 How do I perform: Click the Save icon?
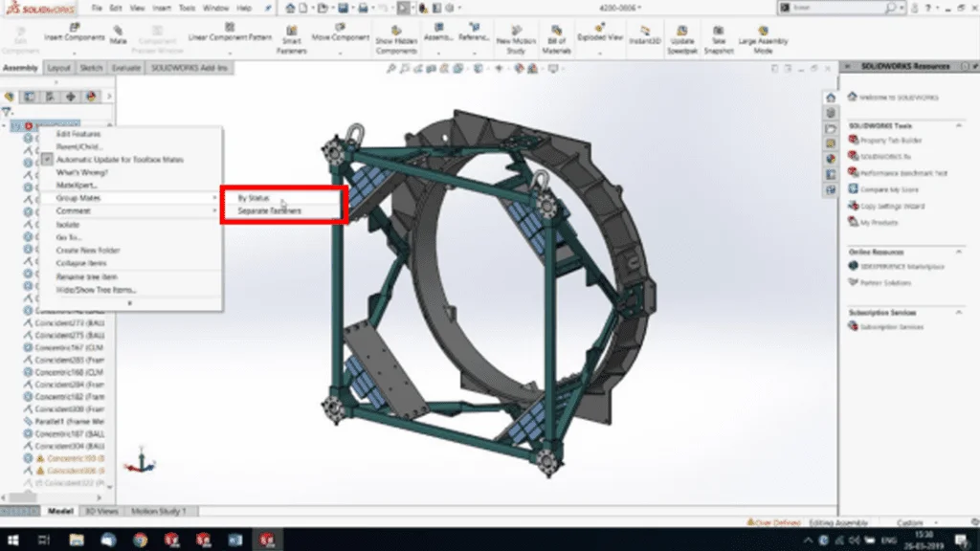[x=344, y=8]
